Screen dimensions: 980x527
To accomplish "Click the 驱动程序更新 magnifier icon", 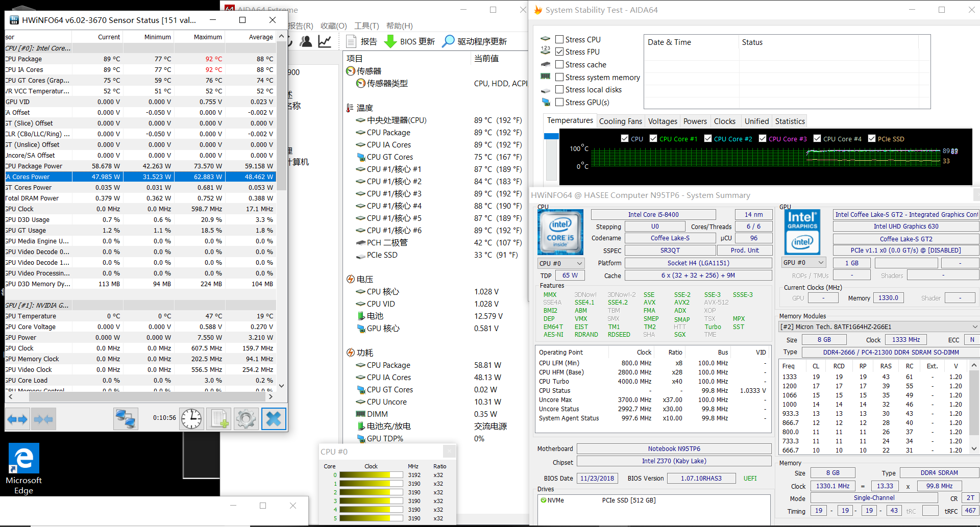I will (x=448, y=41).
